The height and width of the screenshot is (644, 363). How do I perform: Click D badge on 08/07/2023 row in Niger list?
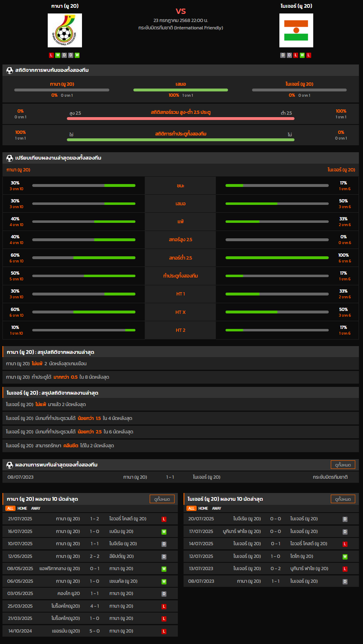click(x=345, y=582)
